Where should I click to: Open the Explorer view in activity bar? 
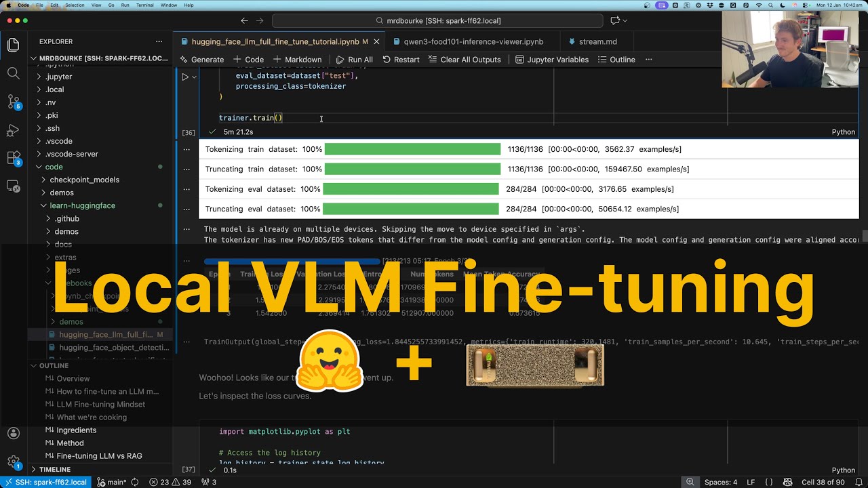(x=13, y=45)
